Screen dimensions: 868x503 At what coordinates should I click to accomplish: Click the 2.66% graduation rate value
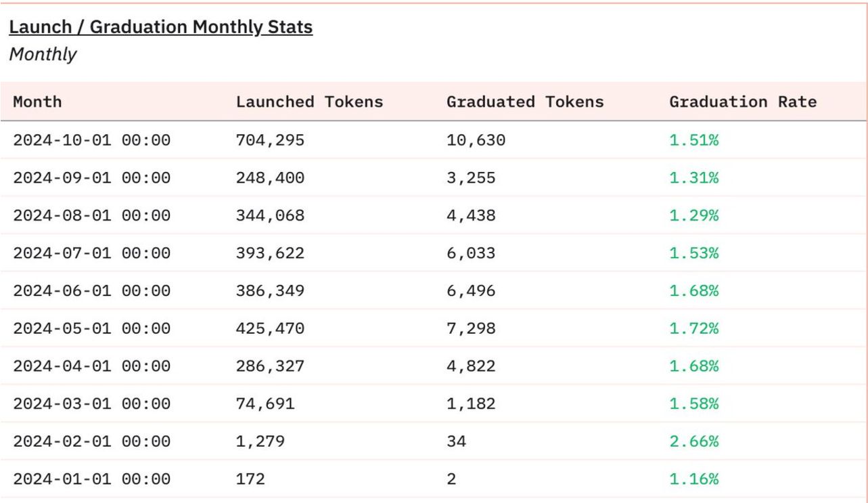[693, 441]
